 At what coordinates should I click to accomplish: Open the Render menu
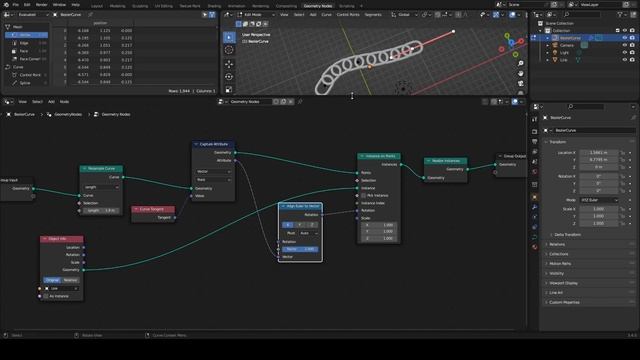[x=42, y=4]
